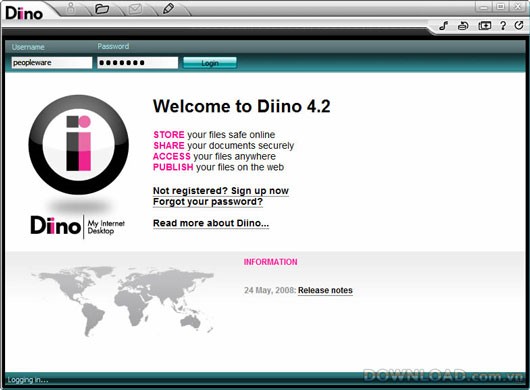Open the 'Not registered? Sign up now' link
The image size is (530, 390).
click(221, 191)
